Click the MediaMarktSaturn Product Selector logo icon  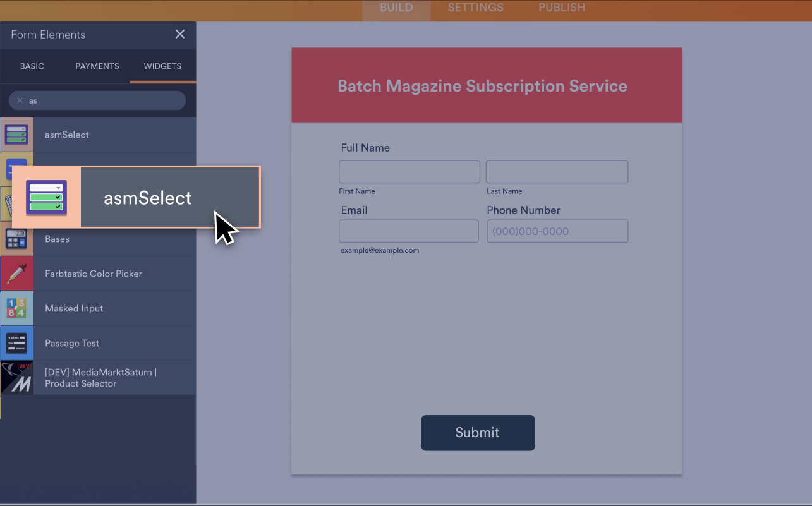click(x=17, y=378)
